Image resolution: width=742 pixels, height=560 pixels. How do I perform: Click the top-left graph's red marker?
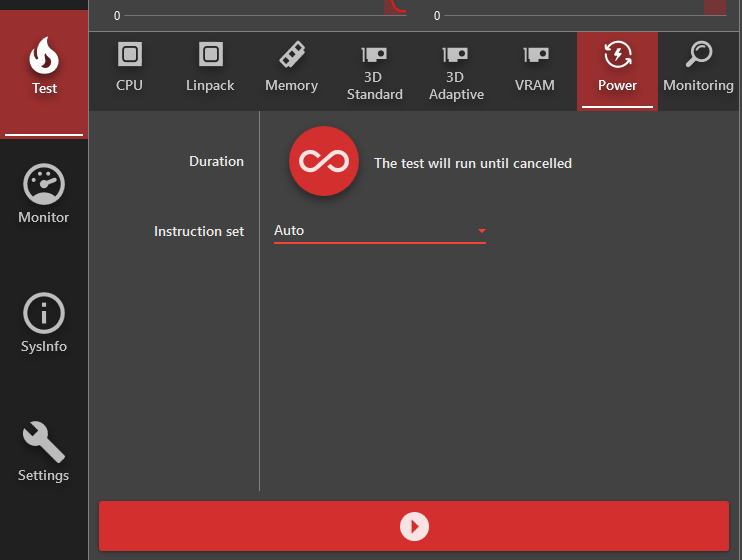[x=395, y=7]
